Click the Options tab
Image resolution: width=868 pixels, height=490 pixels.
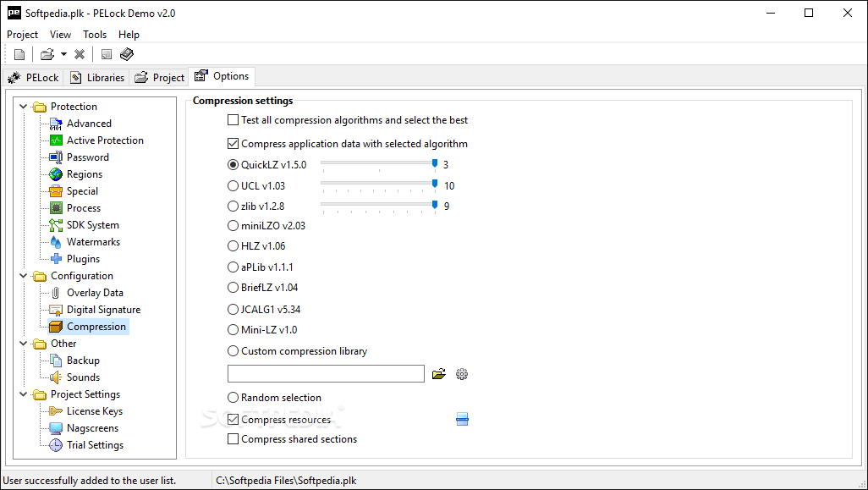pyautogui.click(x=222, y=76)
